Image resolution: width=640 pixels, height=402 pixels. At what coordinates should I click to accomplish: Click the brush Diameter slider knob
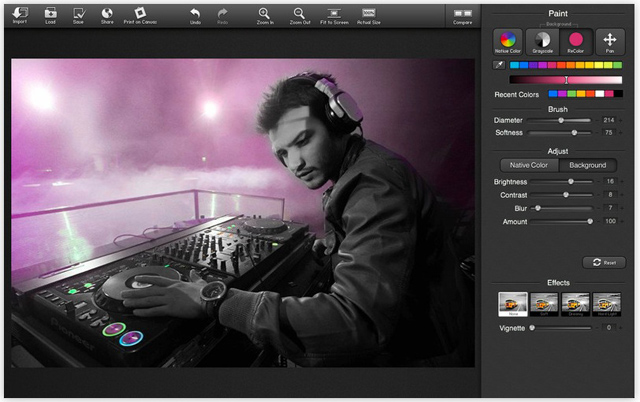tap(561, 120)
